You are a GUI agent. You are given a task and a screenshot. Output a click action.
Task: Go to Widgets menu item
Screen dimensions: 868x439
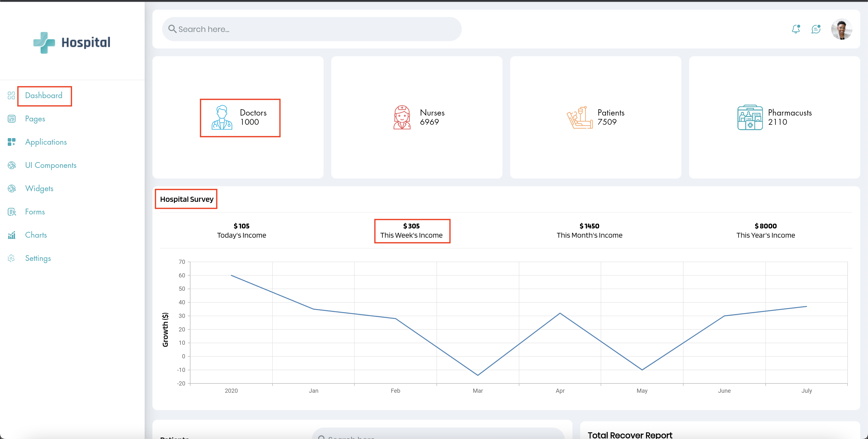point(39,188)
